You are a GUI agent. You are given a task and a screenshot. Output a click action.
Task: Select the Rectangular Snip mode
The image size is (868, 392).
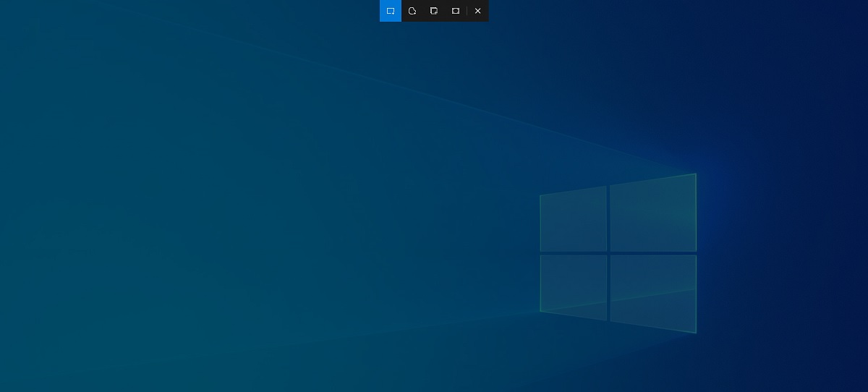point(391,11)
